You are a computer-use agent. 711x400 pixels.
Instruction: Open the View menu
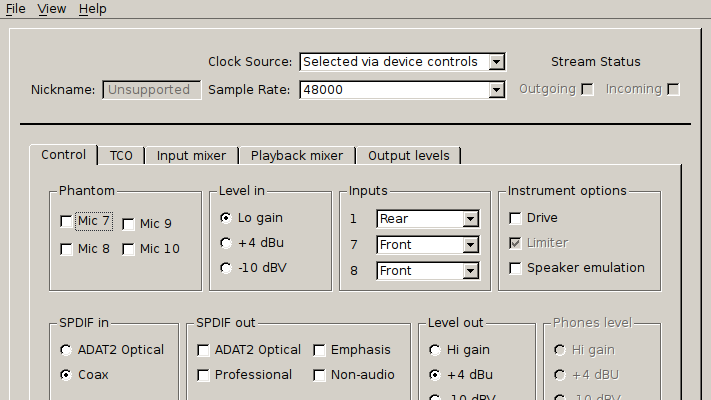pos(52,9)
